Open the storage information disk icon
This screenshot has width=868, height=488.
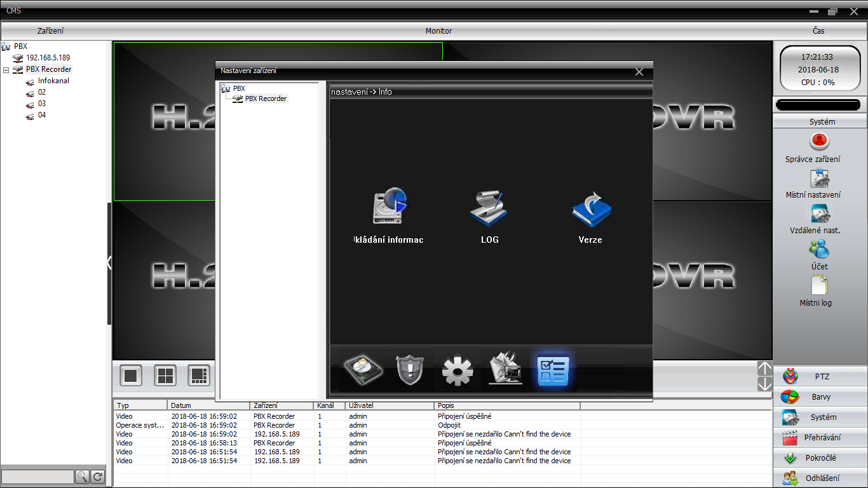389,207
